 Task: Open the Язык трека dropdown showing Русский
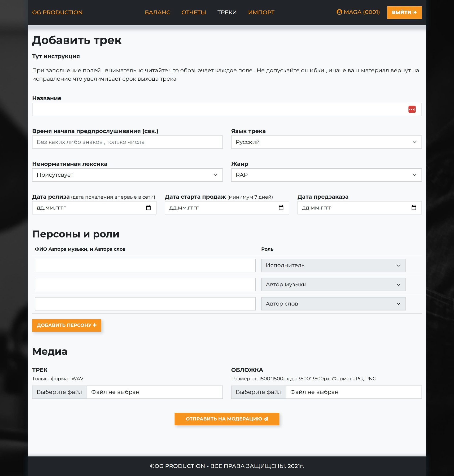pyautogui.click(x=326, y=142)
